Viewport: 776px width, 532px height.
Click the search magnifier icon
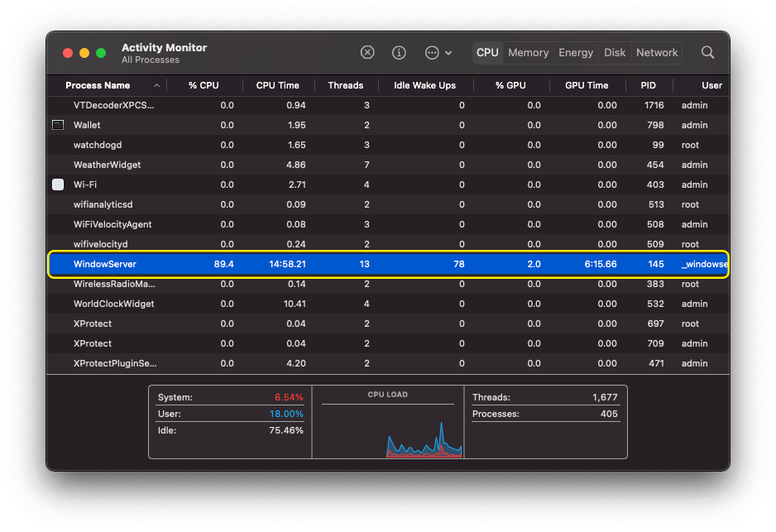pos(708,52)
